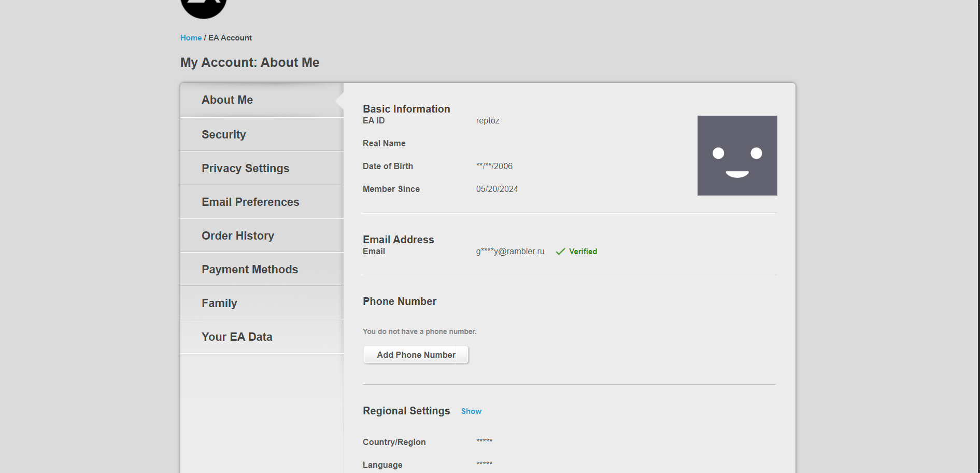Click the 'You do not have a phone number' text
The height and width of the screenshot is (473, 980).
pos(420,331)
